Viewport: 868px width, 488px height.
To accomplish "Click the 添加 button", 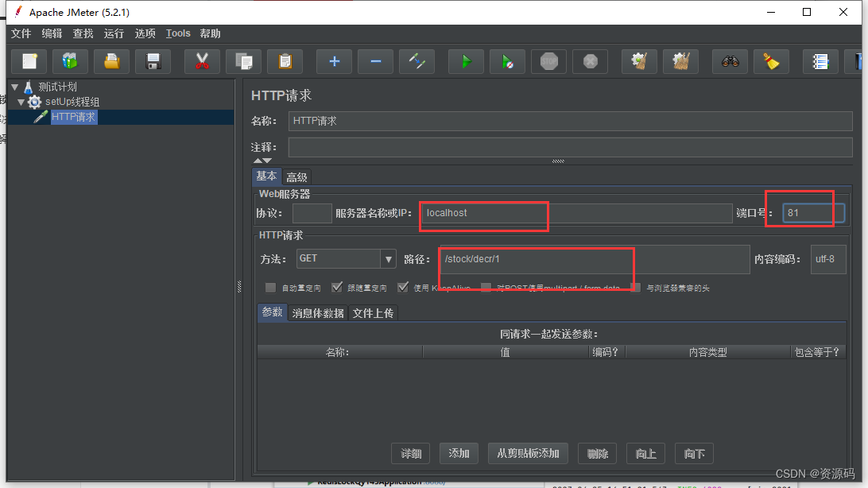I will 459,454.
